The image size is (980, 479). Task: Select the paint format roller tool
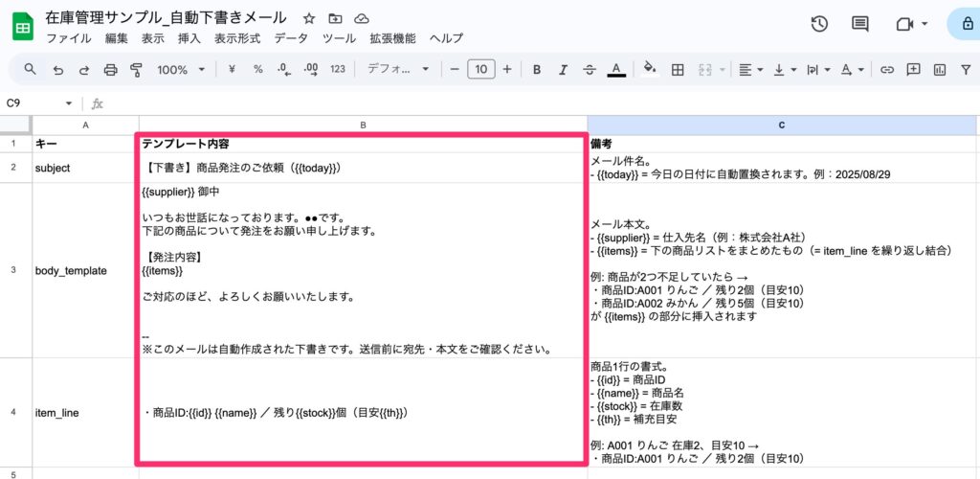click(135, 70)
